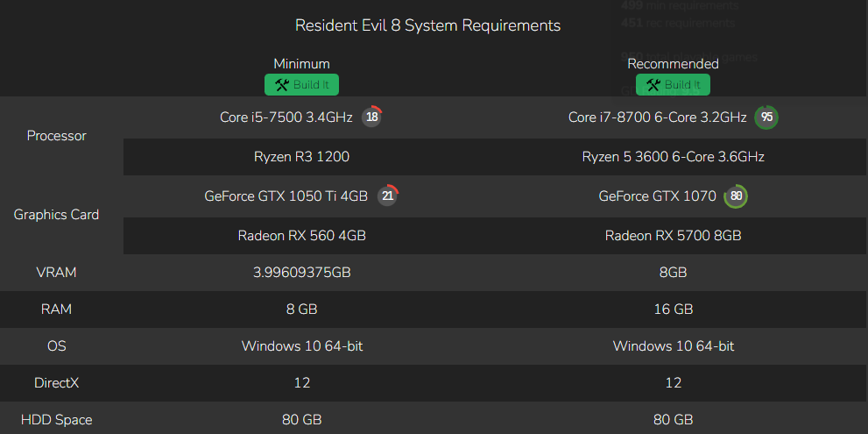
Task: Click Radeon RX 560 4GB entry
Action: click(301, 236)
